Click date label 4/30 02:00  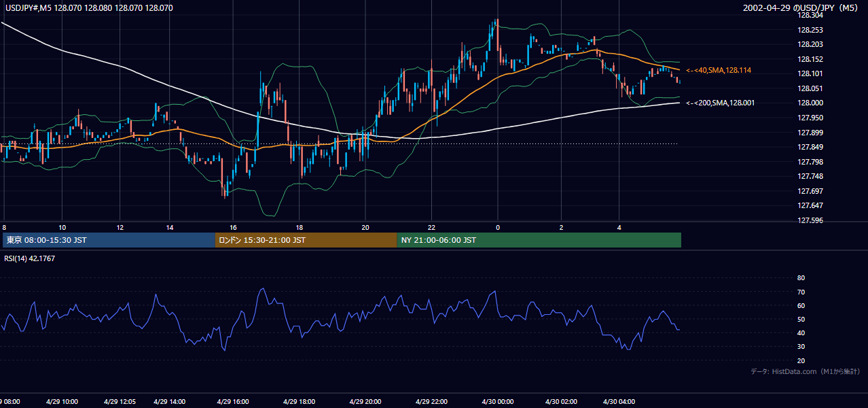coord(562,401)
